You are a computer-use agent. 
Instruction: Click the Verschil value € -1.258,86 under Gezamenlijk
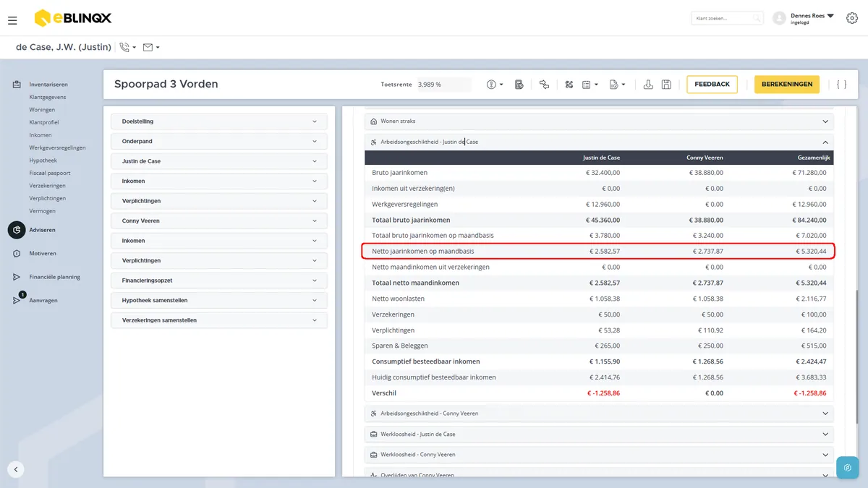coord(810,393)
